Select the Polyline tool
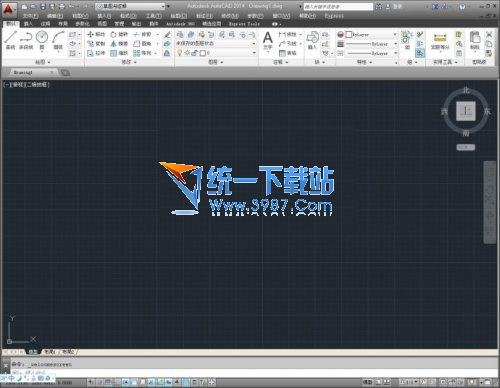Viewport: 500px width, 388px height. 26,40
